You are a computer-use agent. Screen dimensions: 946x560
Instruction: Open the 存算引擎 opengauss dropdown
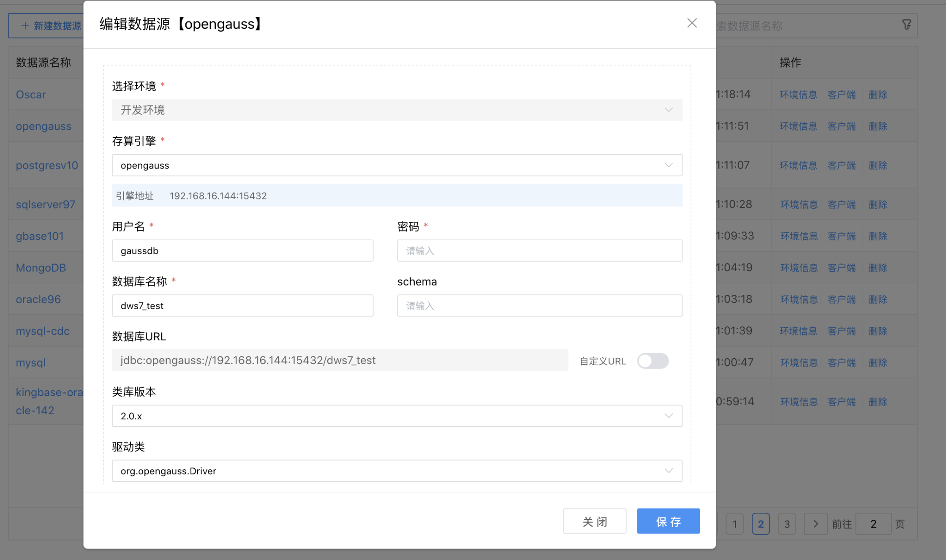(x=397, y=165)
